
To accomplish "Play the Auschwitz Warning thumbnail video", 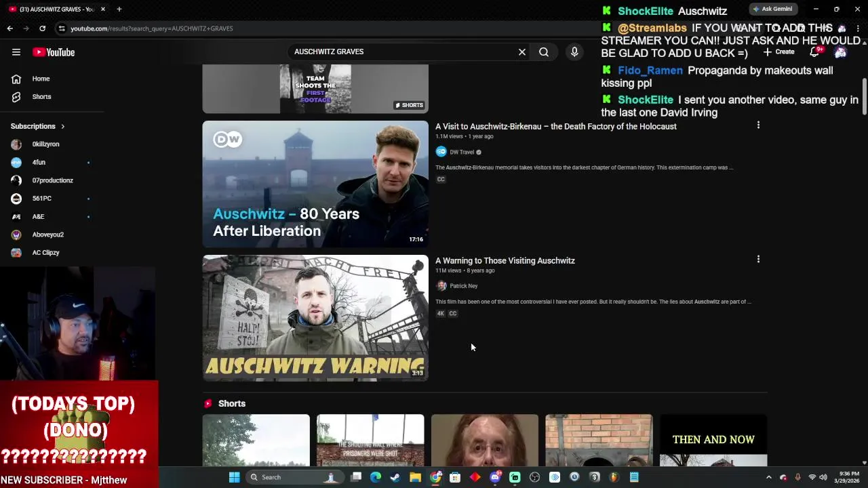I will coord(315,318).
